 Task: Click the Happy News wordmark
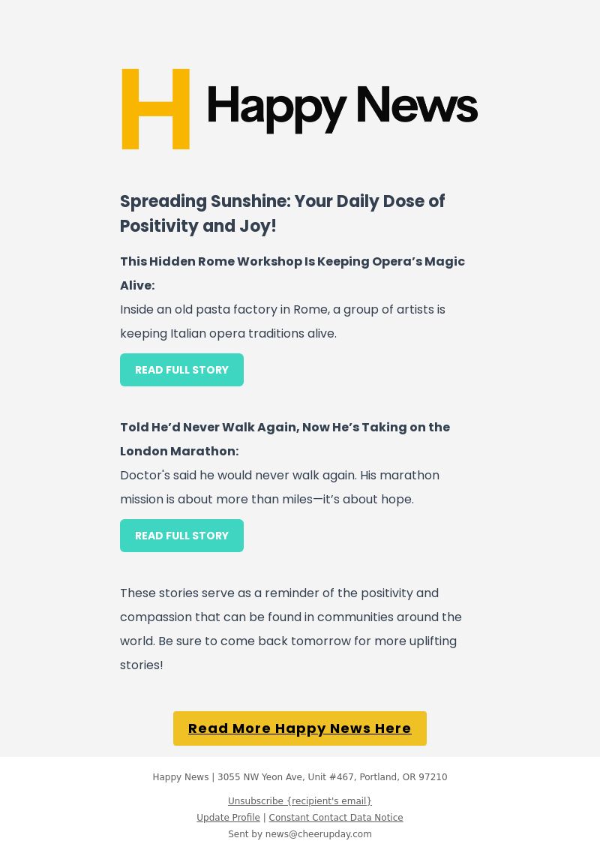point(342,109)
